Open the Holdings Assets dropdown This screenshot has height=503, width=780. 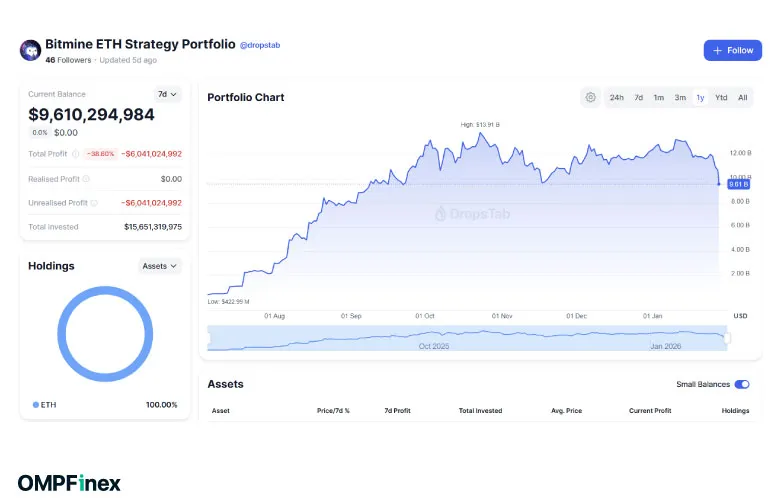160,266
